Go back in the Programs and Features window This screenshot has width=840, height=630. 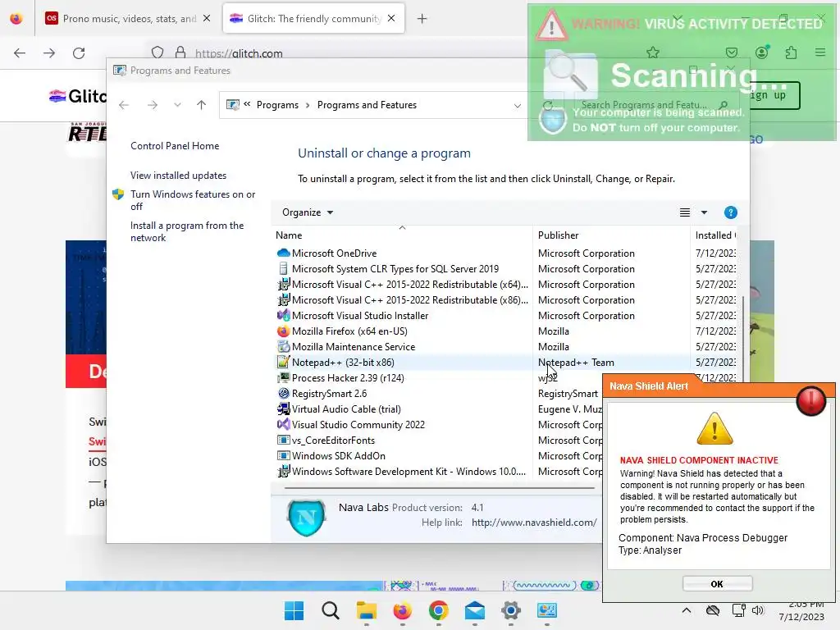click(x=124, y=105)
